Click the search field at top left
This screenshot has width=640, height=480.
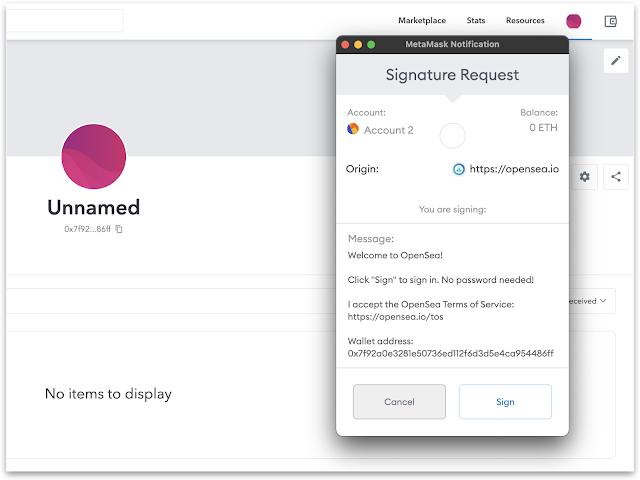pos(64,20)
